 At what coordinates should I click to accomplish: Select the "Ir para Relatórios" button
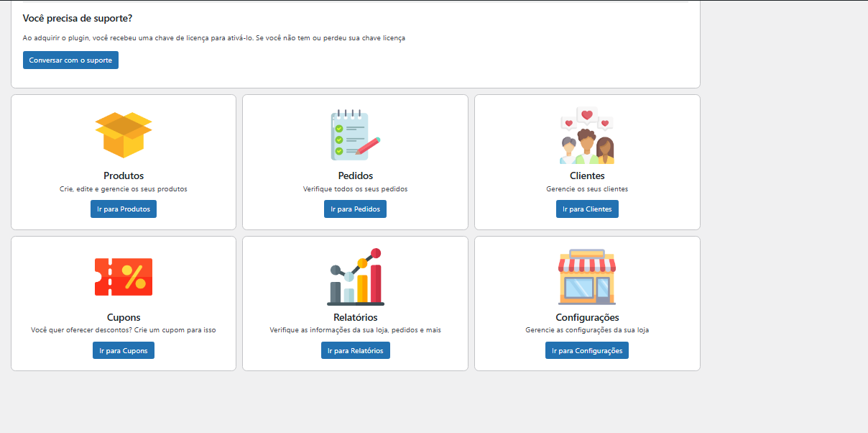355,351
